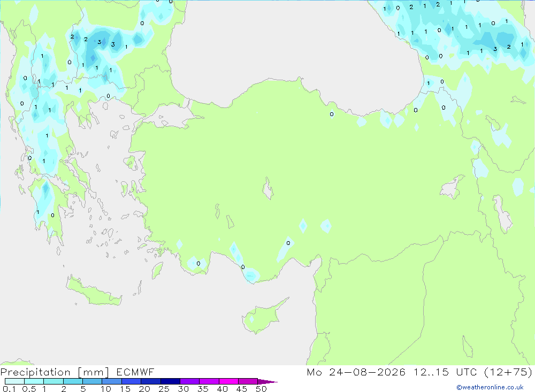Image resolution: width=535 pixels, height=392 pixels.
Task: Select the 0.5 to 1 mm legend swatch
Action: (34, 381)
